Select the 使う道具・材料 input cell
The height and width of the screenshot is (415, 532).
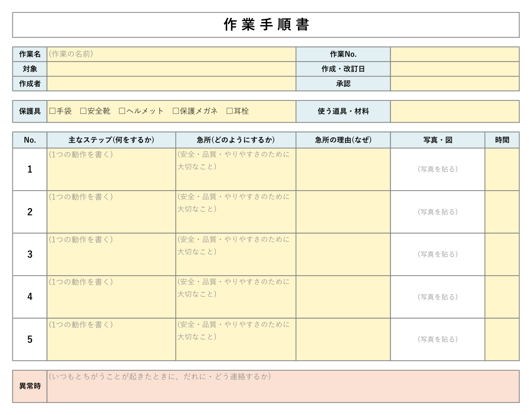[x=455, y=111]
